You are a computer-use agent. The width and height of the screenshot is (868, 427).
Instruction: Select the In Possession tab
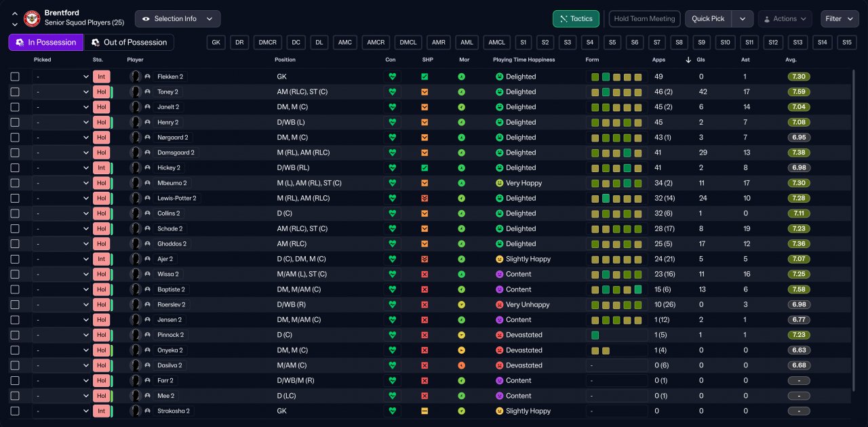[46, 43]
